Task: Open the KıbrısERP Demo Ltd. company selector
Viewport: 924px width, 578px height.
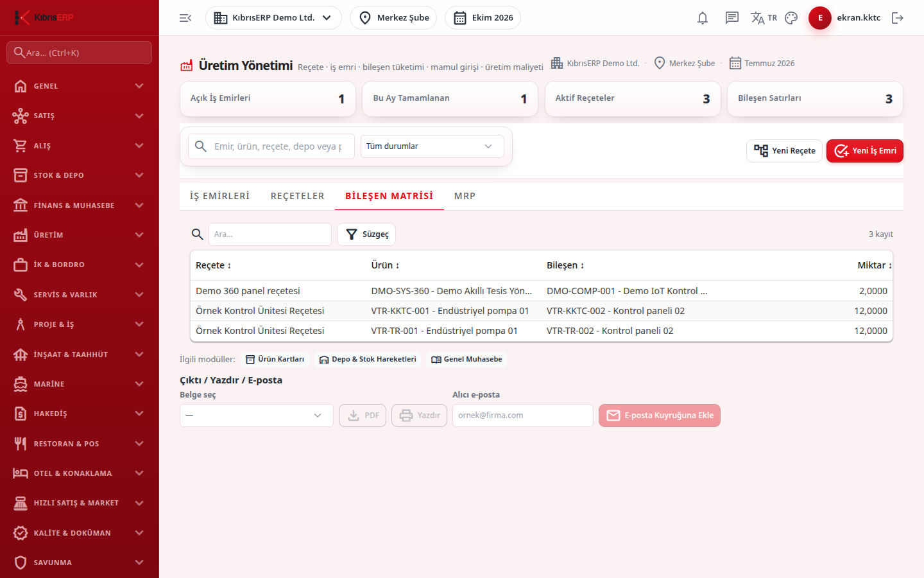Action: 273,18
